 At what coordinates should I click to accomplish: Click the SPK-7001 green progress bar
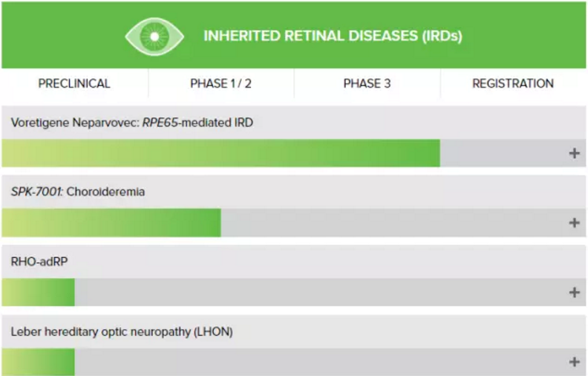(111, 222)
